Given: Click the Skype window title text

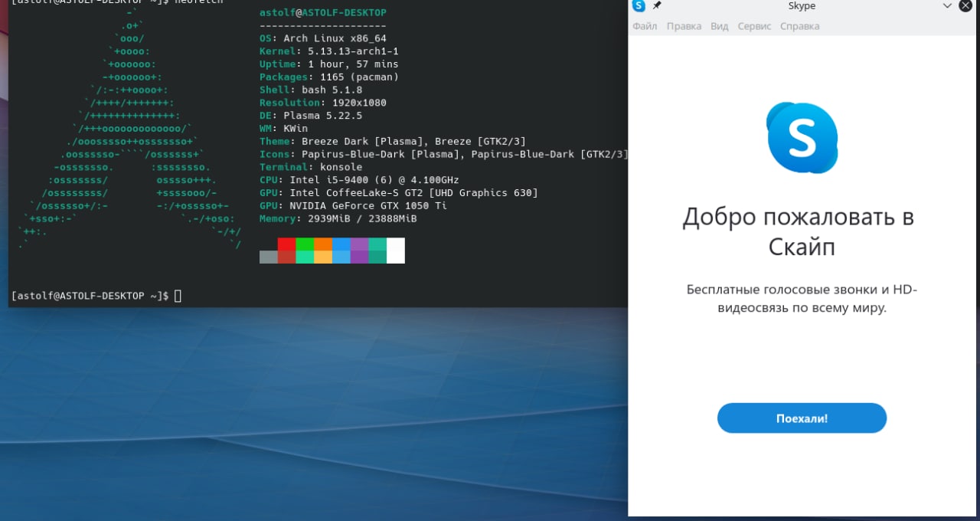Looking at the screenshot, I should pyautogui.click(x=802, y=6).
